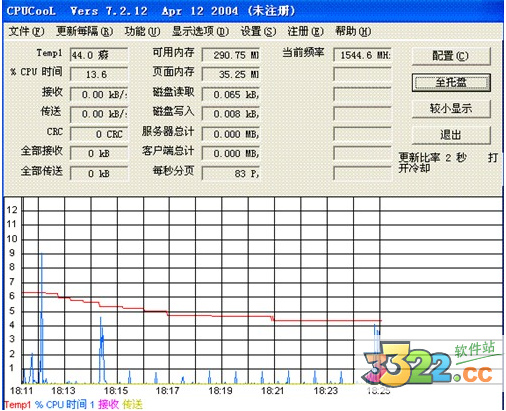Click the 退出 button
This screenshot has height=411, width=506.
(x=451, y=135)
